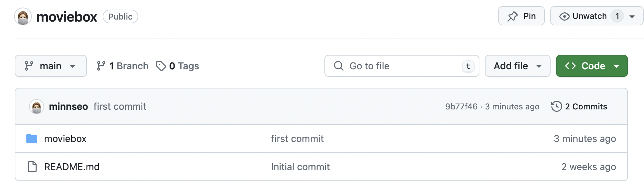View the 1 Branch link

[123, 66]
